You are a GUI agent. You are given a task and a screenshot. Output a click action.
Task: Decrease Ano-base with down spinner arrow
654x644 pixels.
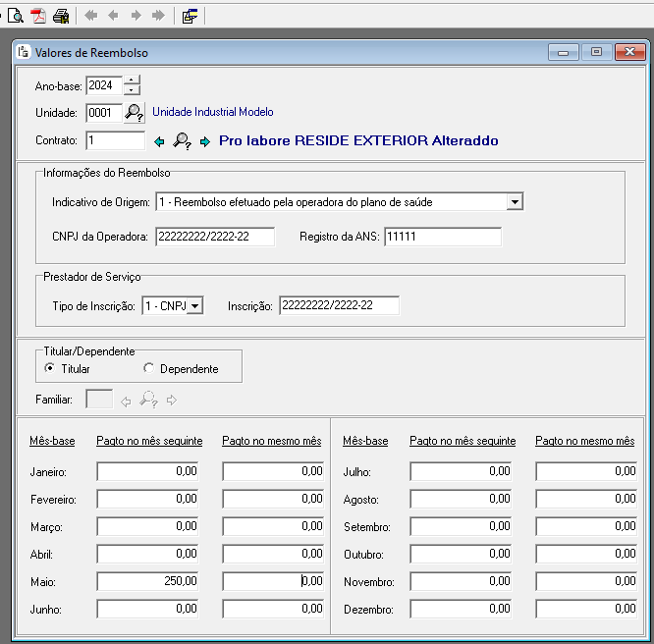(133, 90)
